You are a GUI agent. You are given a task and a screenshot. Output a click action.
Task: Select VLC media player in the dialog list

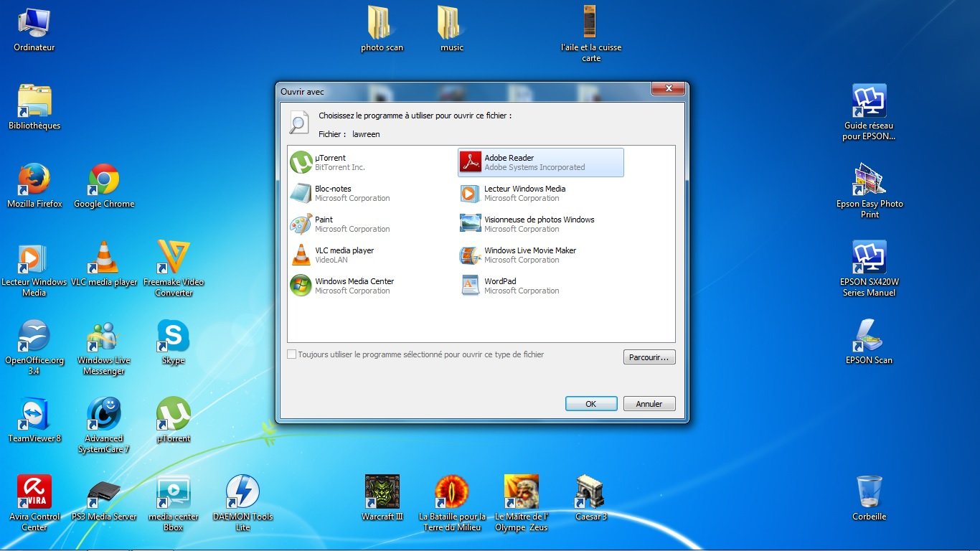[x=372, y=255]
